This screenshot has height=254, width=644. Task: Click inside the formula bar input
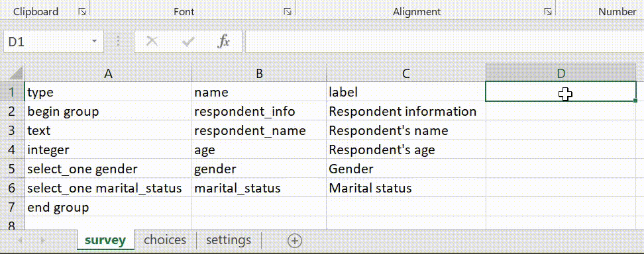tap(445, 41)
